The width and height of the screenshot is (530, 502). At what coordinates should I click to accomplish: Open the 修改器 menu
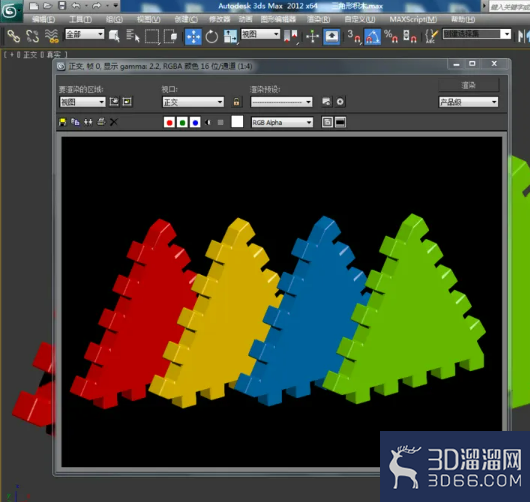[219, 20]
